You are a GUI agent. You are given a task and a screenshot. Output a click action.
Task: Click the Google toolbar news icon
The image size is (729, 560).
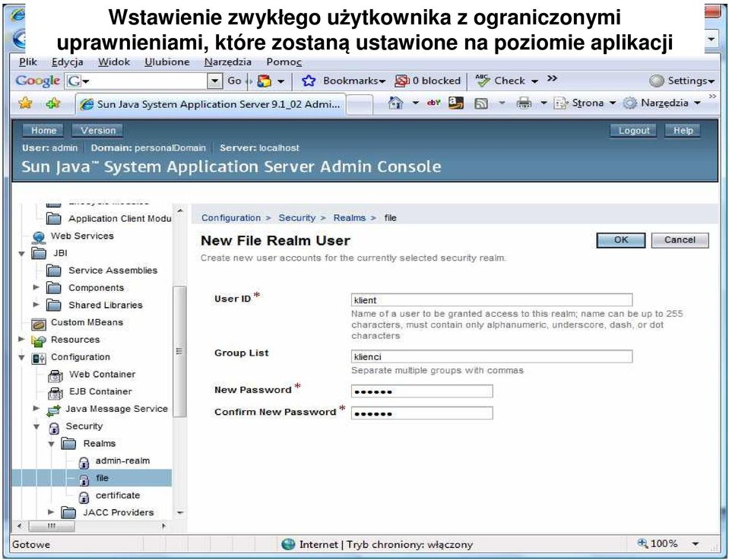(x=264, y=81)
